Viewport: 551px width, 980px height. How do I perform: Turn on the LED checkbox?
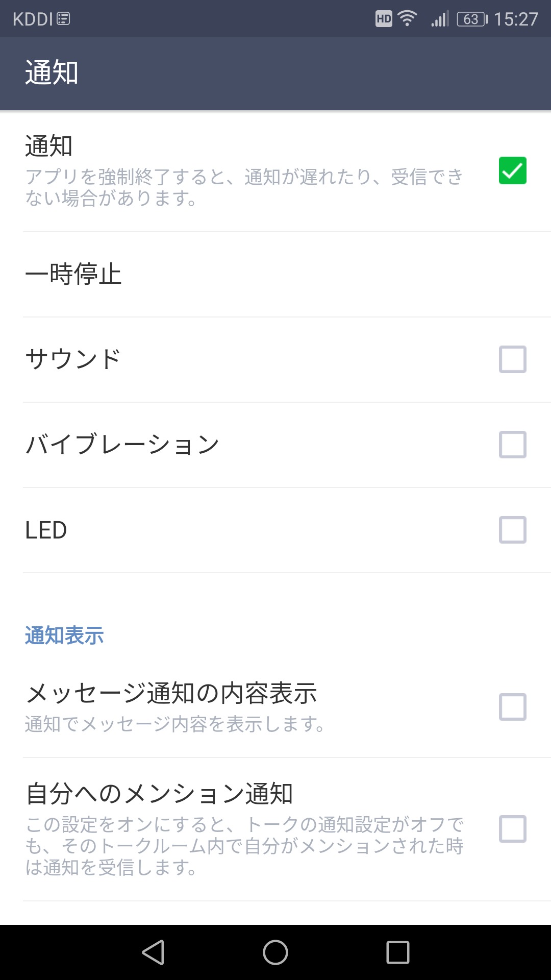512,530
